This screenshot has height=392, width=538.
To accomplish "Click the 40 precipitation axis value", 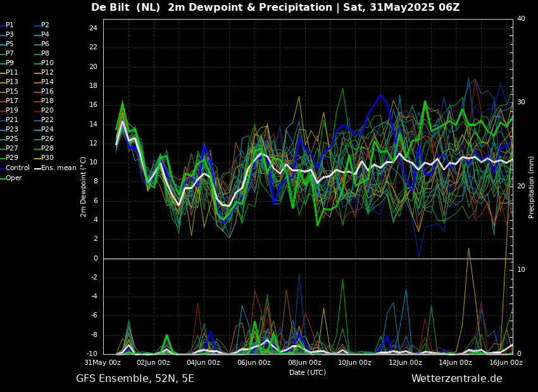I will (x=521, y=18).
